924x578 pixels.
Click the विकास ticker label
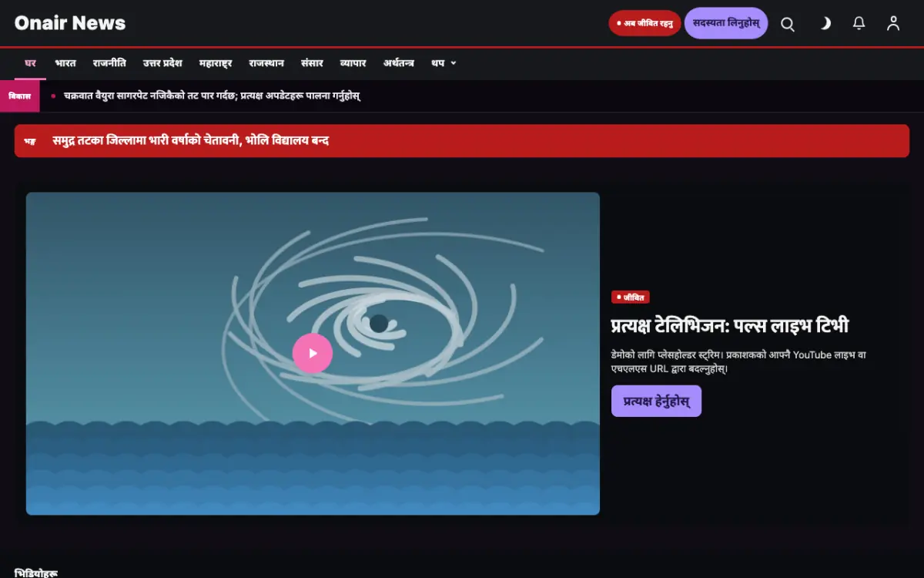pyautogui.click(x=20, y=96)
